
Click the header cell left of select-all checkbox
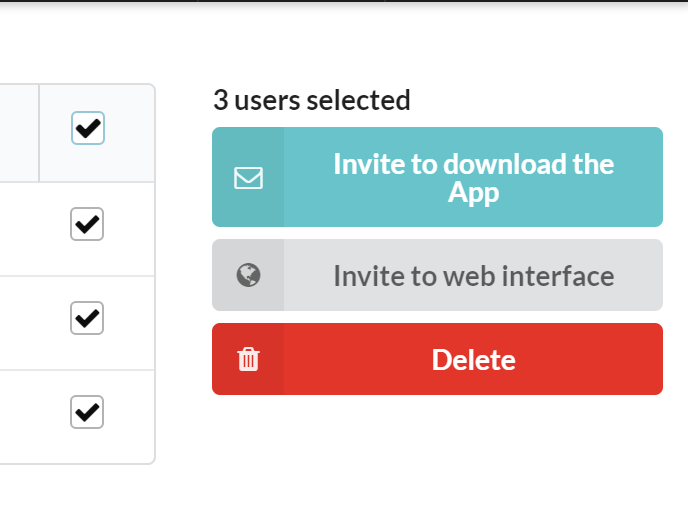(19, 133)
